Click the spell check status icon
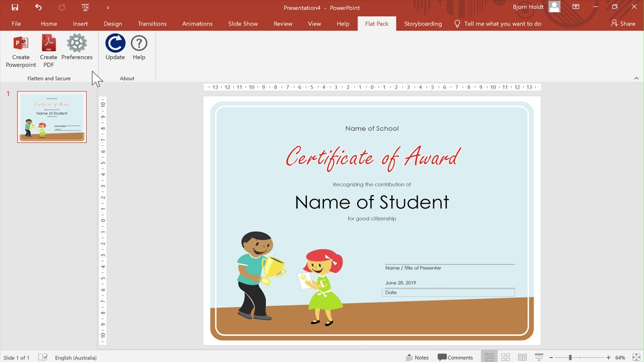The image size is (644, 362). click(43, 357)
